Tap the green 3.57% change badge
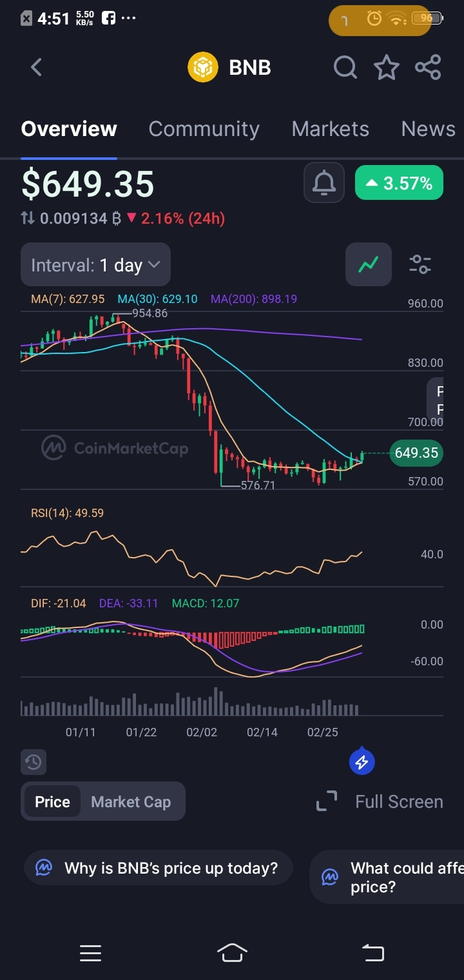The width and height of the screenshot is (464, 980). [399, 184]
